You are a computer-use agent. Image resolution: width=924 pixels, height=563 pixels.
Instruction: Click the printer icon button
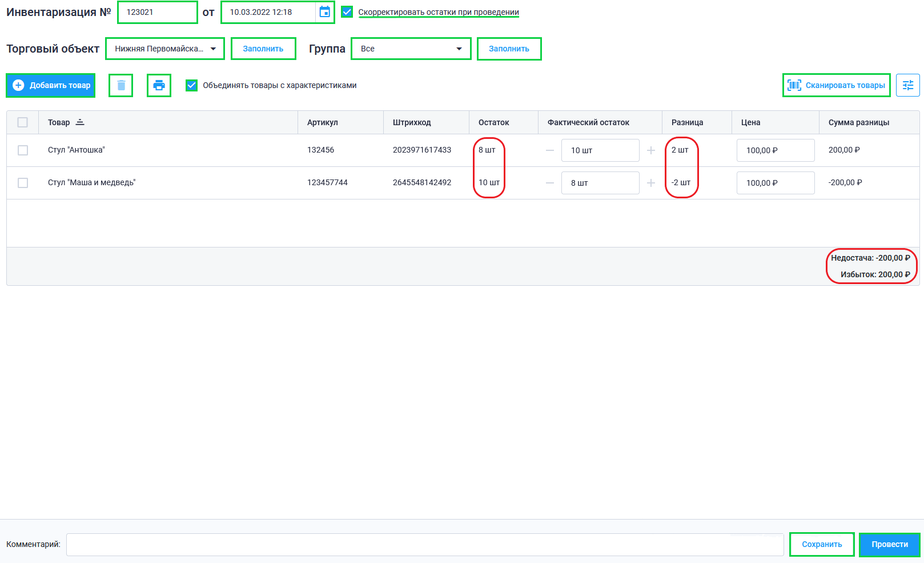(159, 86)
